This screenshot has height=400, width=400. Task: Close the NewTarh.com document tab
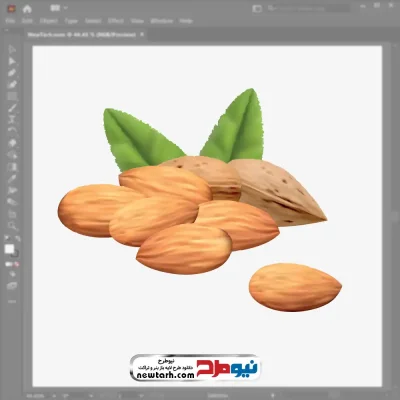[142, 34]
